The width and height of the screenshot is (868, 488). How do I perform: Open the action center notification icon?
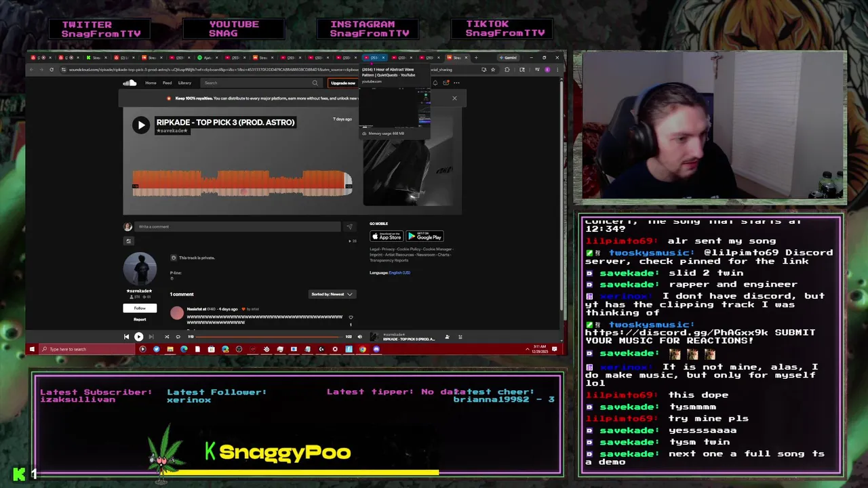554,349
